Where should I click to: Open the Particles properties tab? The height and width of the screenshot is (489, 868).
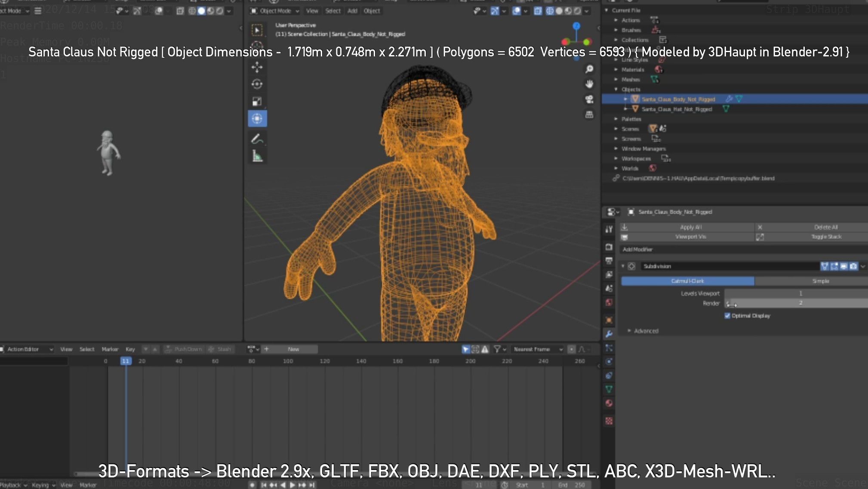pyautogui.click(x=609, y=348)
